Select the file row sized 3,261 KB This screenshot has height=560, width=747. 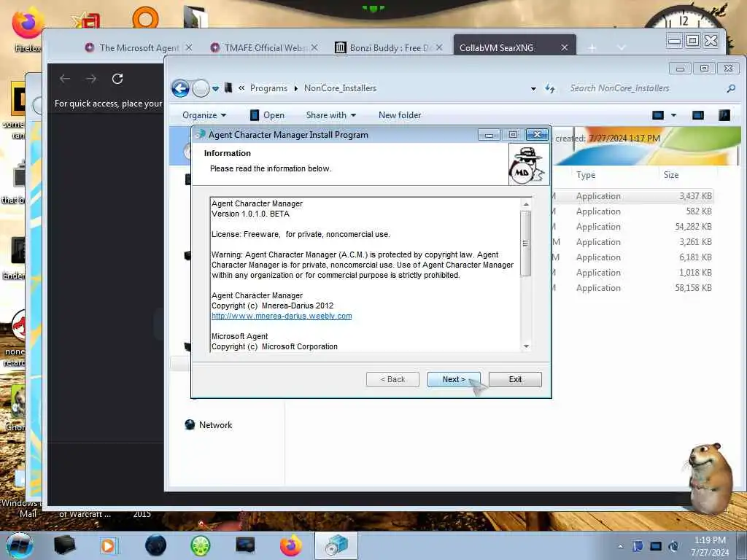pyautogui.click(x=632, y=242)
